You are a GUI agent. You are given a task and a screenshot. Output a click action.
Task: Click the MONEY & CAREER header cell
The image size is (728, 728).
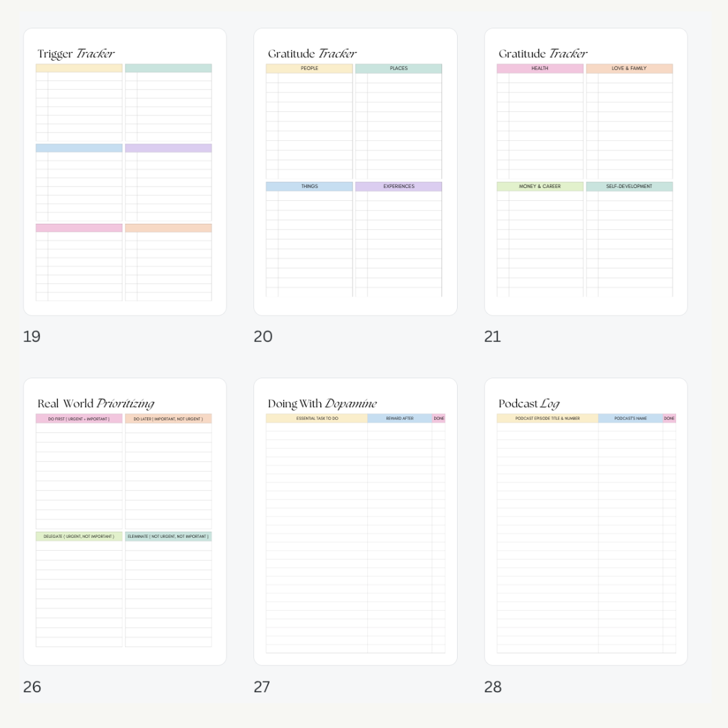540,187
